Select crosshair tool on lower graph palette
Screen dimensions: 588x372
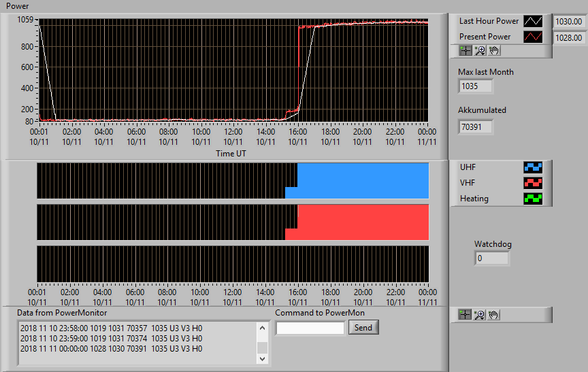pyautogui.click(x=465, y=315)
